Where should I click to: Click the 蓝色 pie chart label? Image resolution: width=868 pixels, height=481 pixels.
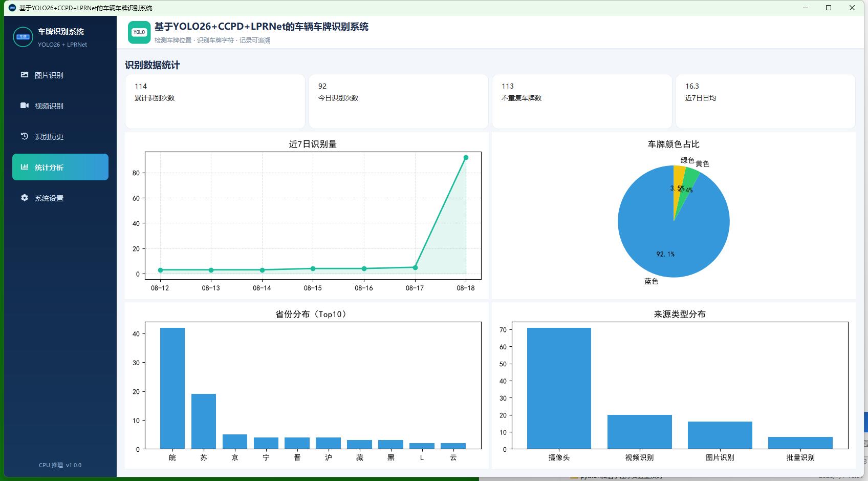651,281
